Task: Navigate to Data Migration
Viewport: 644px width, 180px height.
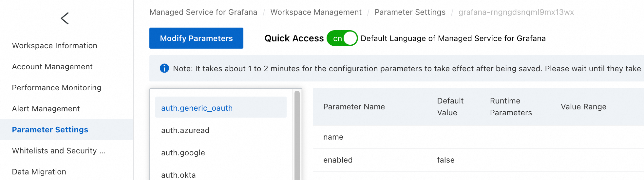Action: point(39,172)
